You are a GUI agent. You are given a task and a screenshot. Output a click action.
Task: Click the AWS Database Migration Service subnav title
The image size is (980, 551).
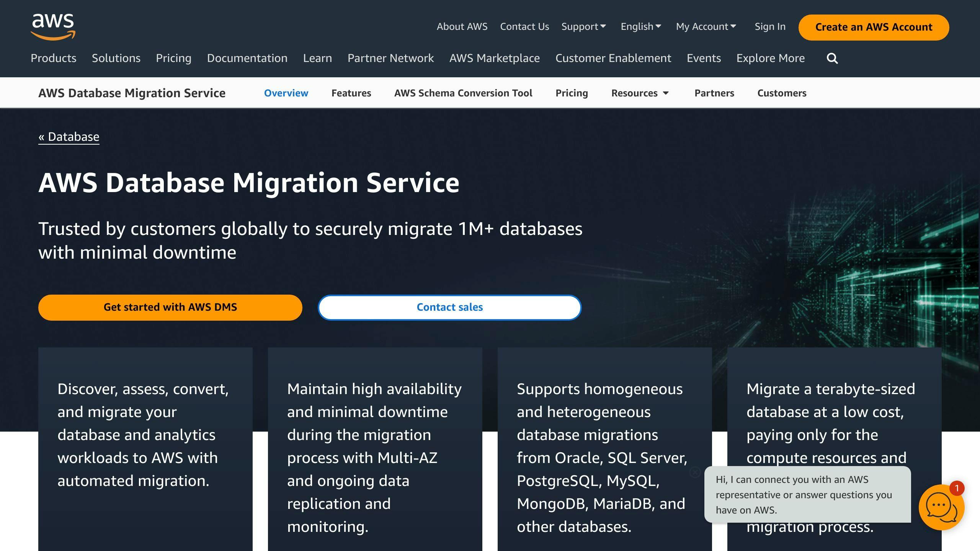[x=132, y=93]
